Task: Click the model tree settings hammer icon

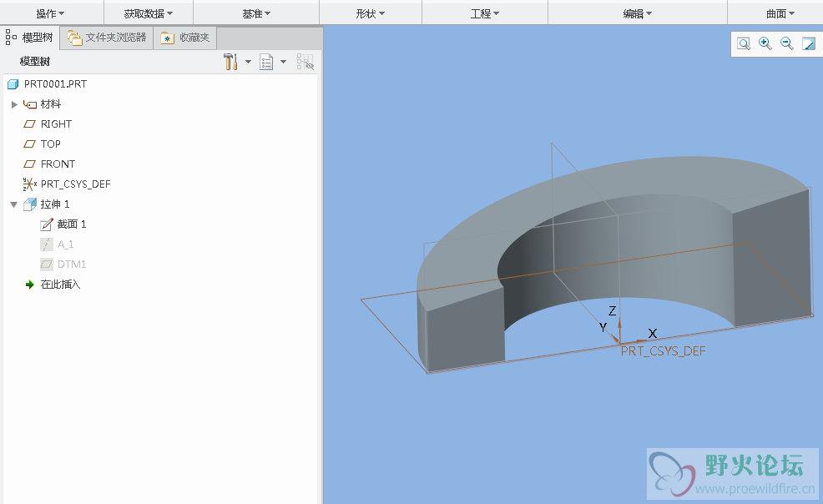Action: tap(230, 62)
